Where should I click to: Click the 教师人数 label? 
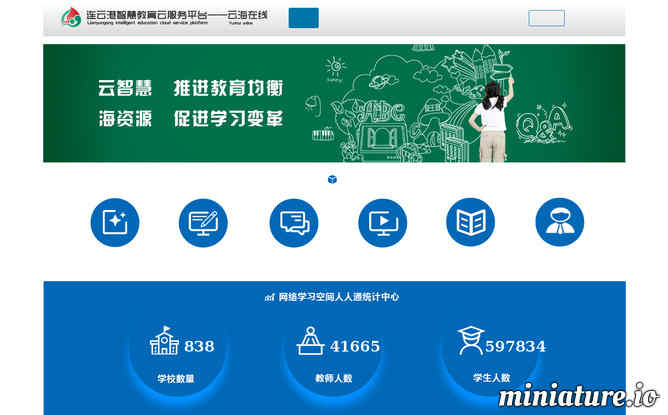[334, 378]
